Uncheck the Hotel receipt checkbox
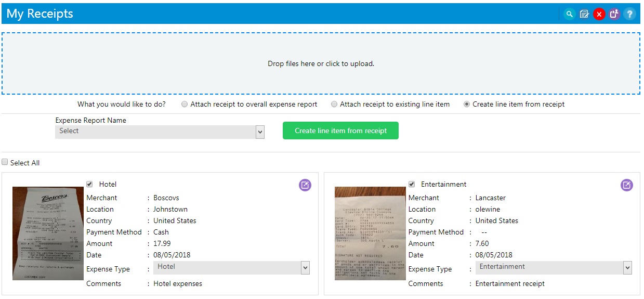This screenshot has height=299, width=644. (x=89, y=184)
